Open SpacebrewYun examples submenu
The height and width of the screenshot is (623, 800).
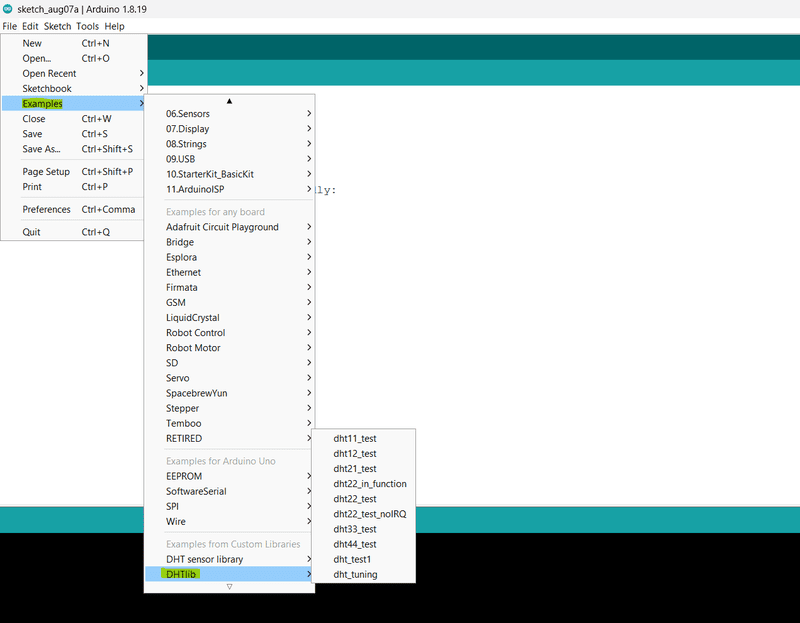pyautogui.click(x=229, y=393)
